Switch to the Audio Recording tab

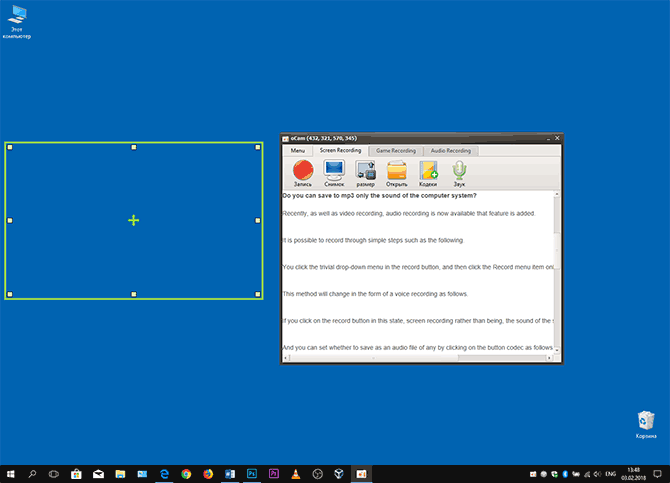(x=450, y=151)
